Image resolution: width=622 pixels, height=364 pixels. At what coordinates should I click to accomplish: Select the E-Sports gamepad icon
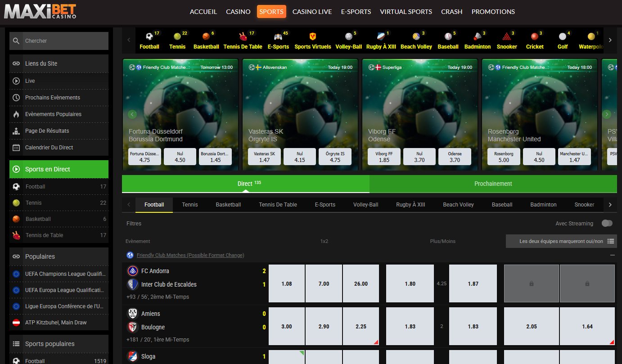point(278,36)
